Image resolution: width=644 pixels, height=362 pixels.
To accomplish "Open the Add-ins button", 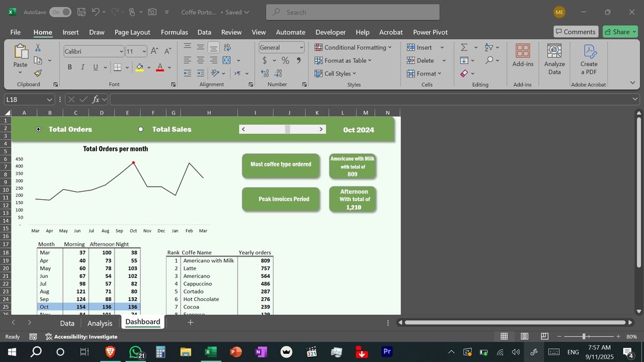I will (523, 57).
